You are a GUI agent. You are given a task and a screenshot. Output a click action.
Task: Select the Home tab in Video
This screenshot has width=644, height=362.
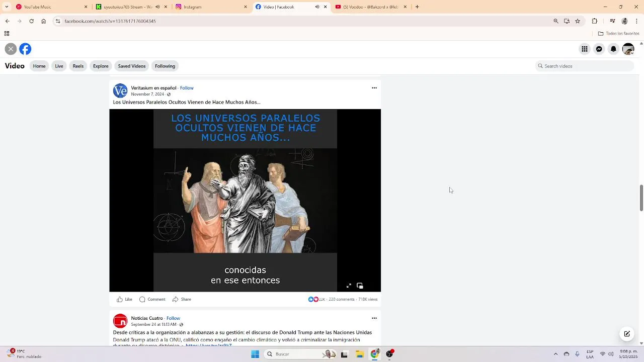pos(39,66)
